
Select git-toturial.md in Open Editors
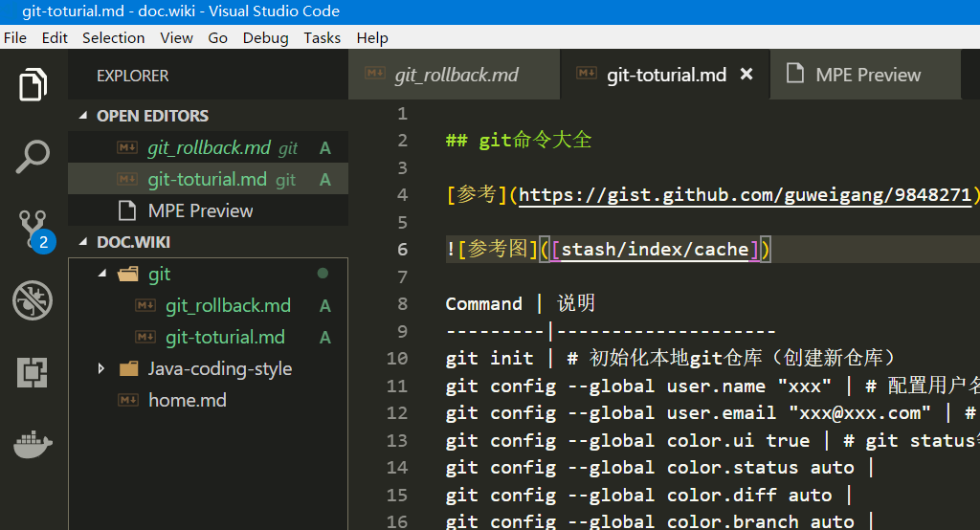click(x=208, y=179)
